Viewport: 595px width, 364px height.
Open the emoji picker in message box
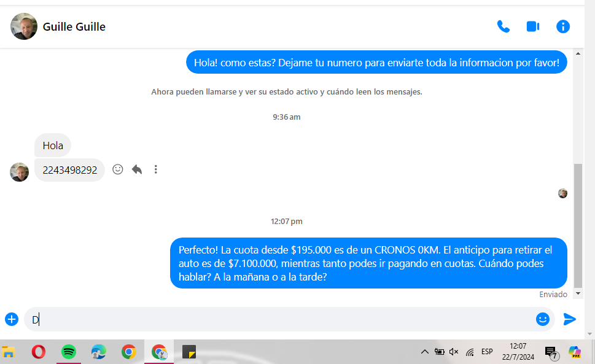[542, 319]
